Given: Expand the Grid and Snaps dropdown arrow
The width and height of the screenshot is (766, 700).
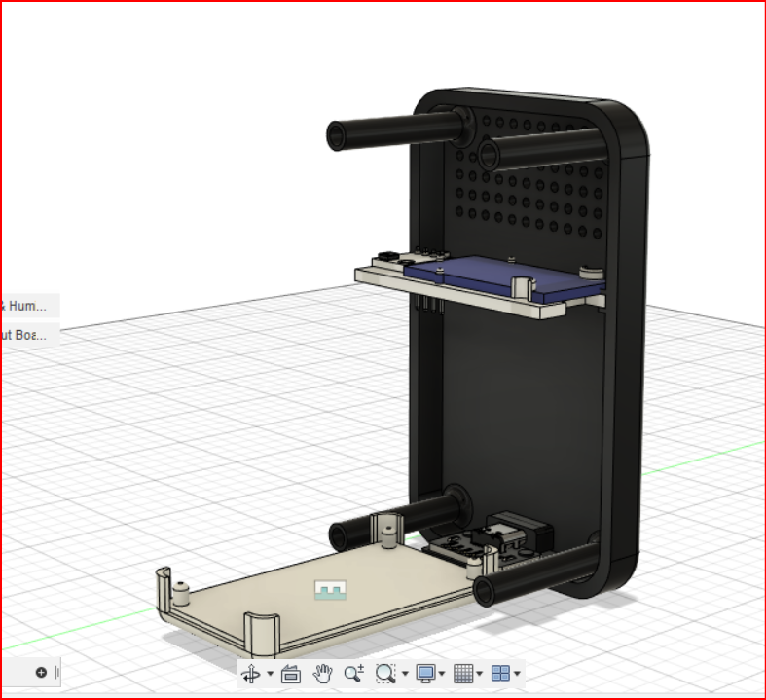Looking at the screenshot, I should pos(480,674).
